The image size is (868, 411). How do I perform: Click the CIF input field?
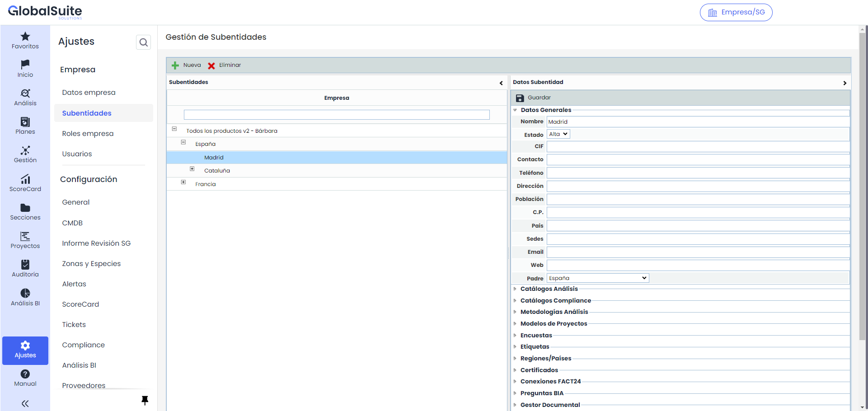point(698,146)
